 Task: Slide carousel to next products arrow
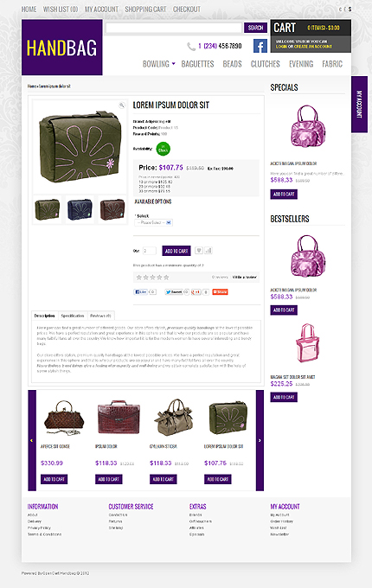coord(260,440)
